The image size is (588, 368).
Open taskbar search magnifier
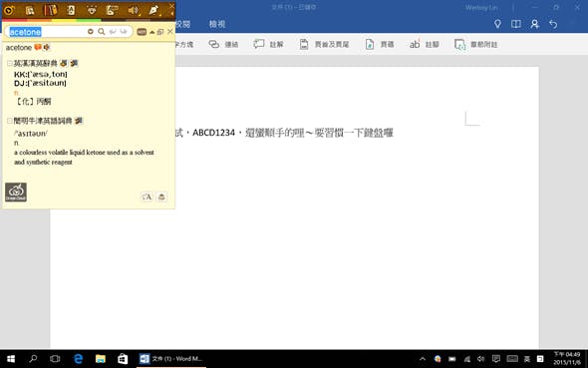pyautogui.click(x=33, y=359)
